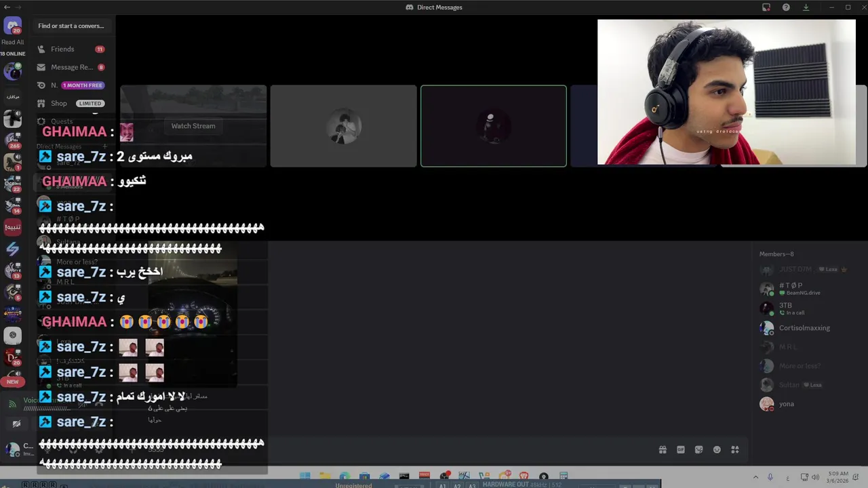Click the green voice connection signal icon
868x488 pixels.
coord(12,404)
